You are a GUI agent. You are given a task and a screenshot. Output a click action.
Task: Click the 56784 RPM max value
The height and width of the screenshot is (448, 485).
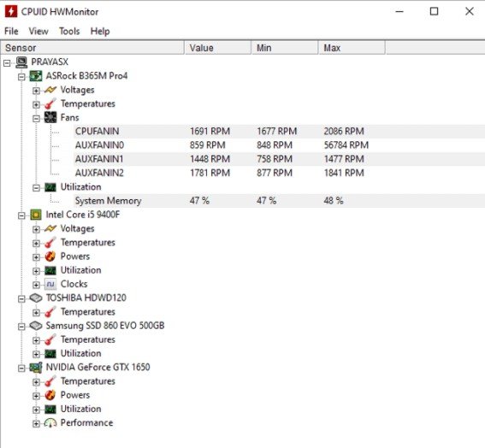point(346,145)
